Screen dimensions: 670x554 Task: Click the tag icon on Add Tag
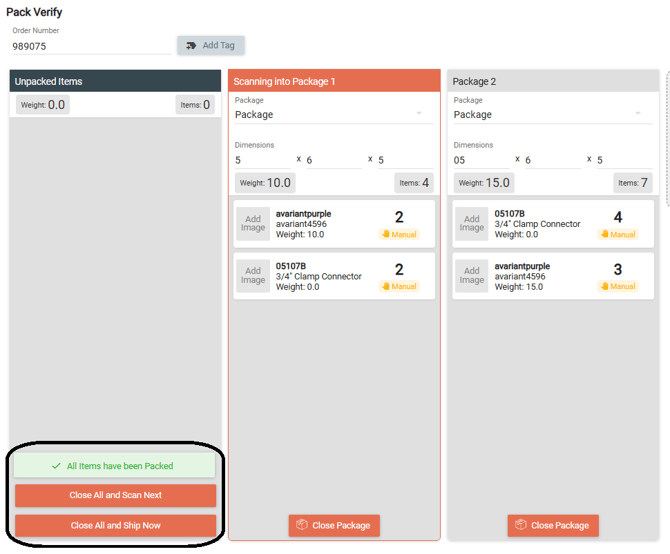191,45
